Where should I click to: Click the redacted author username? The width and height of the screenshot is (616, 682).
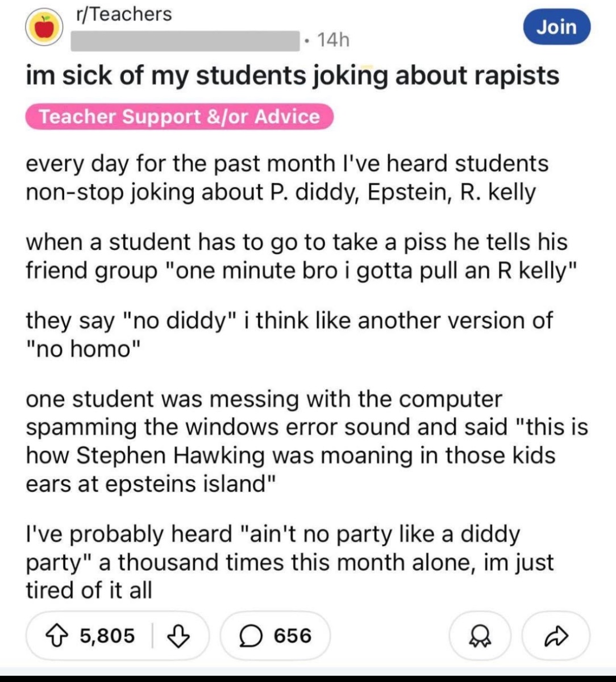coord(185,40)
